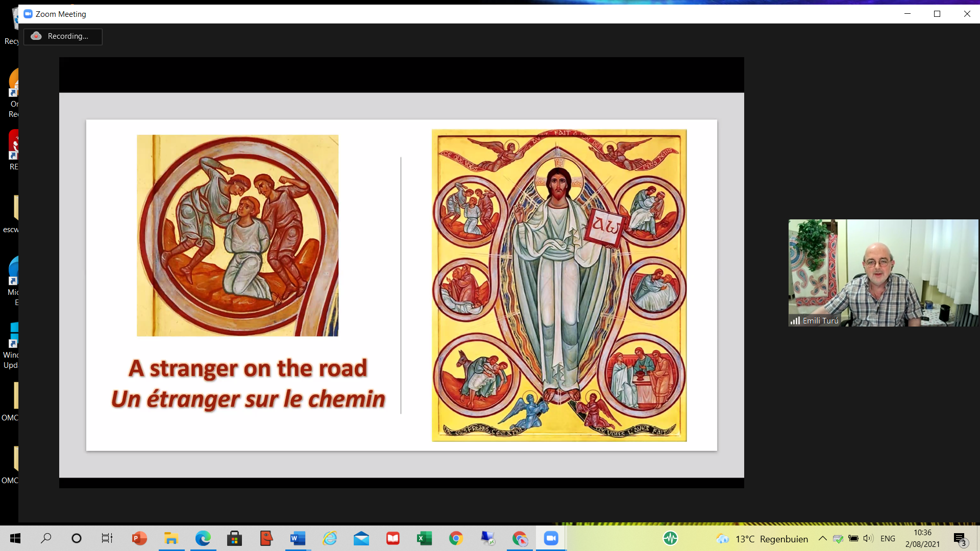Click the ENG language indicator
Image resolution: width=980 pixels, height=551 pixels.
point(888,538)
